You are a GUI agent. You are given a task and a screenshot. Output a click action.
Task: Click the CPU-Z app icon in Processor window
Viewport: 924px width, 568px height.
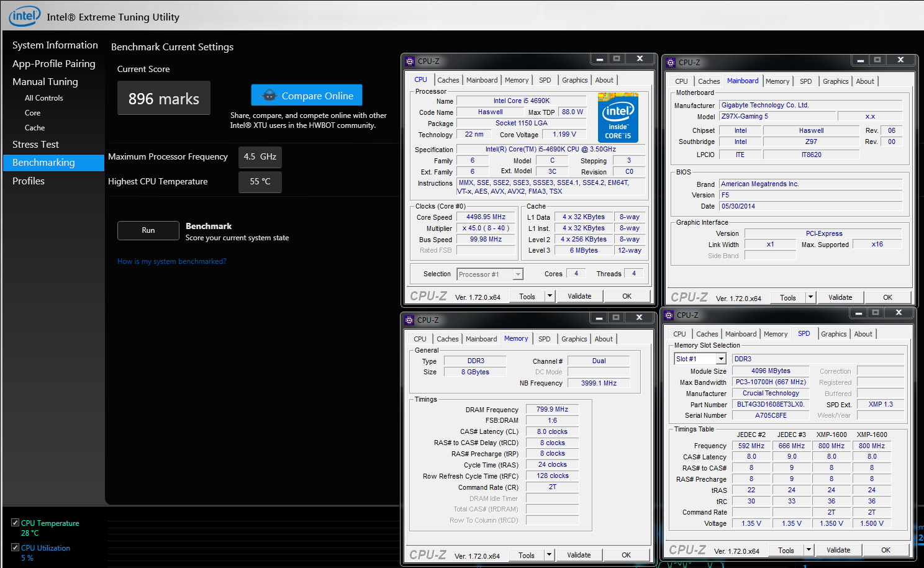(410, 61)
